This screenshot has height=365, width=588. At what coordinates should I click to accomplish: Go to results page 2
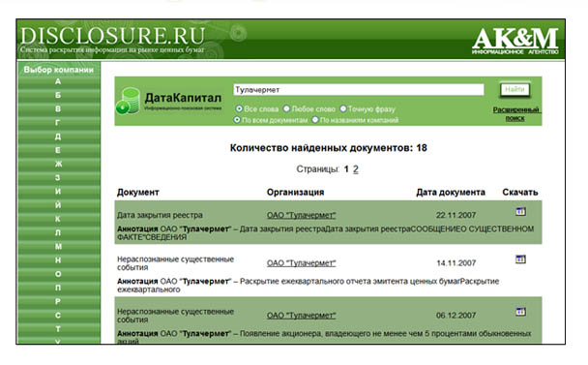coord(356,169)
